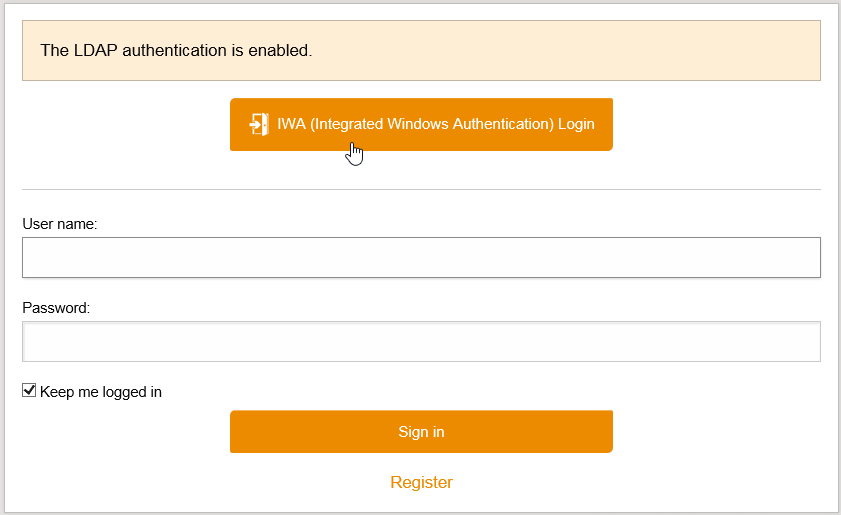Click the door icon on the IWA button

coord(259,124)
